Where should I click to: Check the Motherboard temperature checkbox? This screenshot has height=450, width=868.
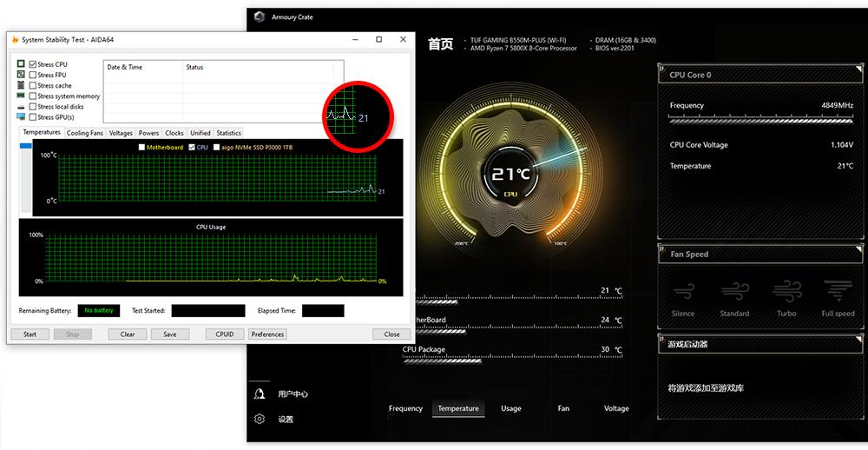(141, 148)
